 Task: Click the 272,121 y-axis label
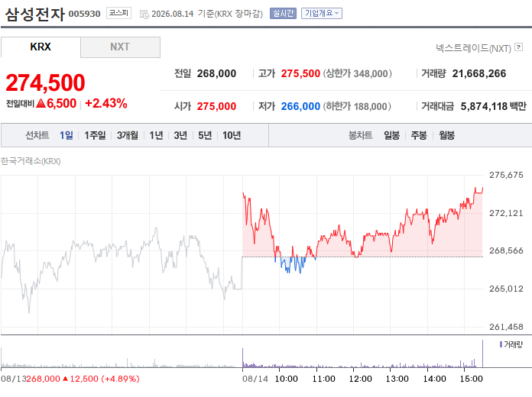pyautogui.click(x=506, y=213)
